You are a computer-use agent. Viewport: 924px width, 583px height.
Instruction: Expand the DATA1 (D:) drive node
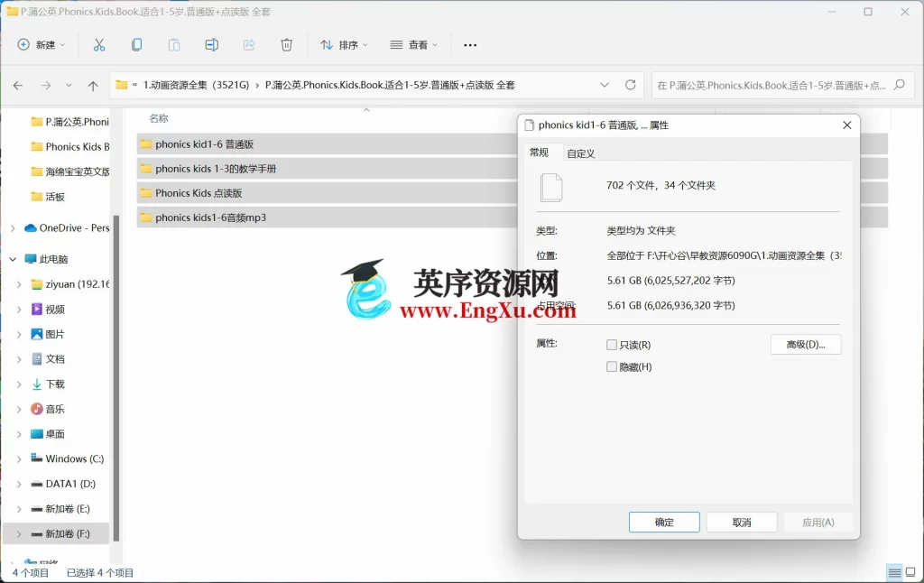(19, 484)
